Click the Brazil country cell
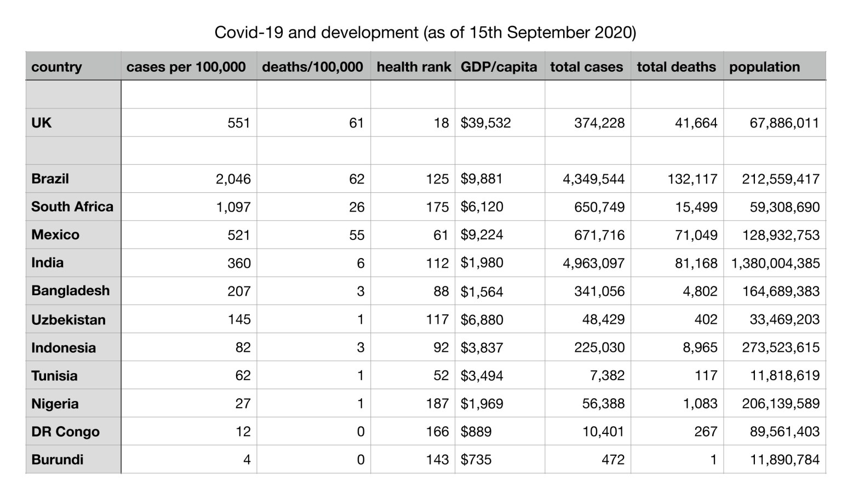859x504 pixels. point(50,179)
